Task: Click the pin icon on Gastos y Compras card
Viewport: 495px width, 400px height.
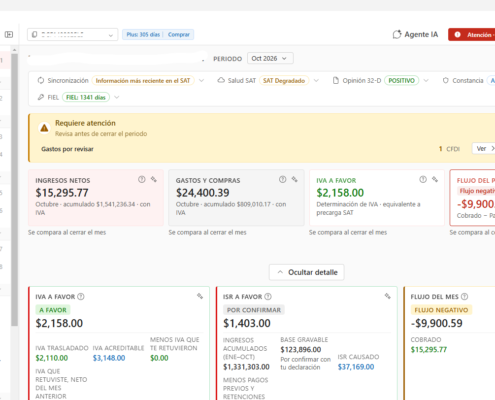Action: click(295, 179)
